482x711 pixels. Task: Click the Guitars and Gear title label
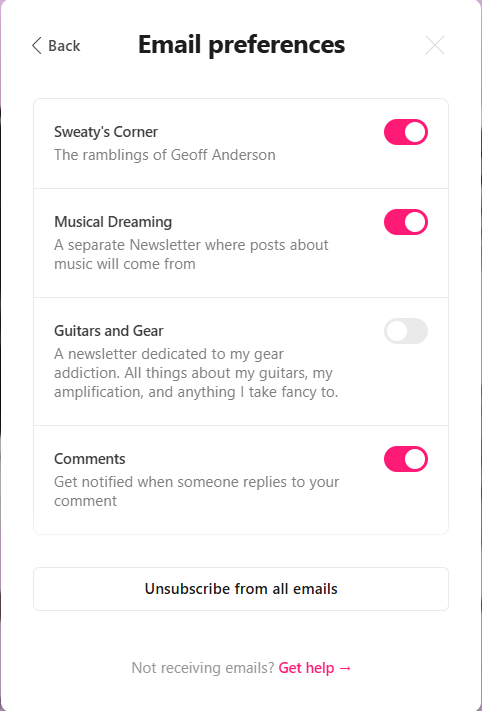109,331
